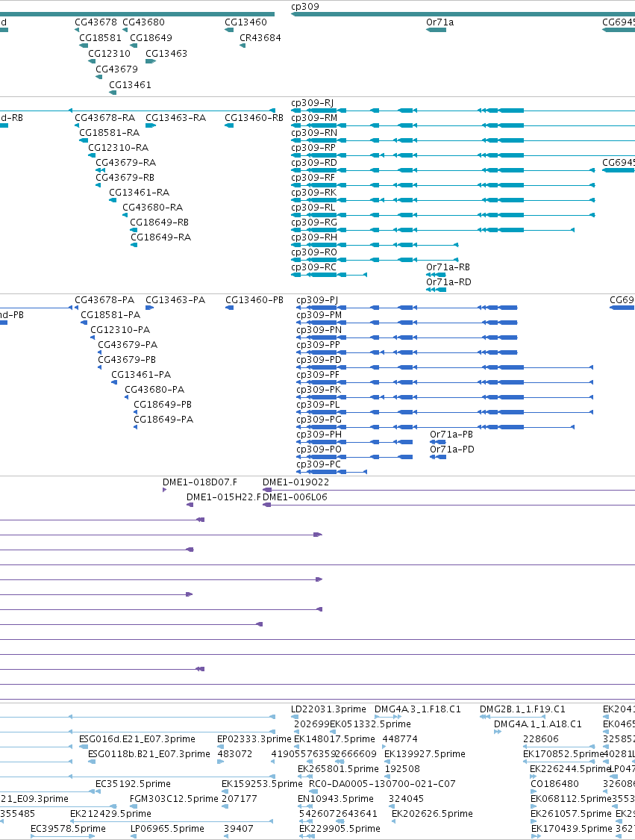Click the CG13461-RA transcript label
This screenshot has width=635, height=840.
pyautogui.click(x=140, y=193)
